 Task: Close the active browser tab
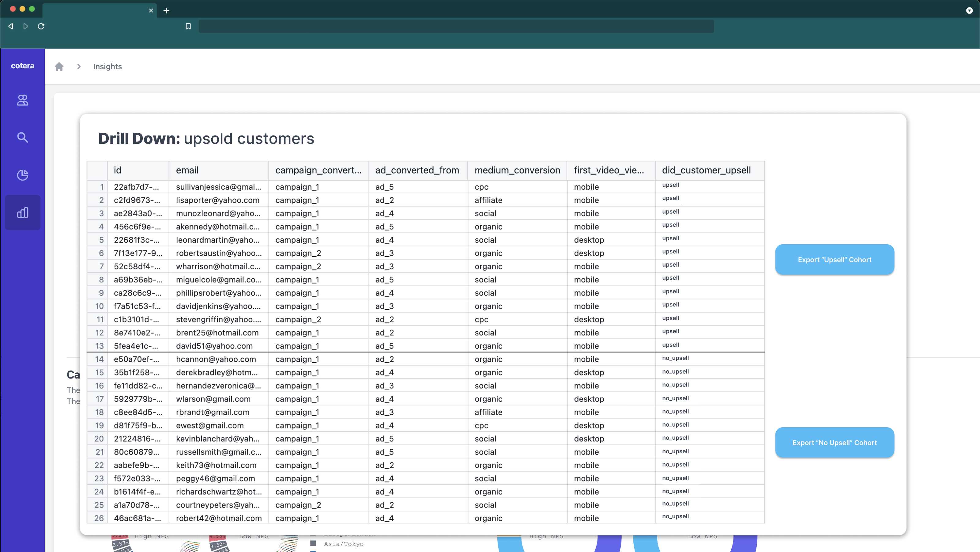151,11
